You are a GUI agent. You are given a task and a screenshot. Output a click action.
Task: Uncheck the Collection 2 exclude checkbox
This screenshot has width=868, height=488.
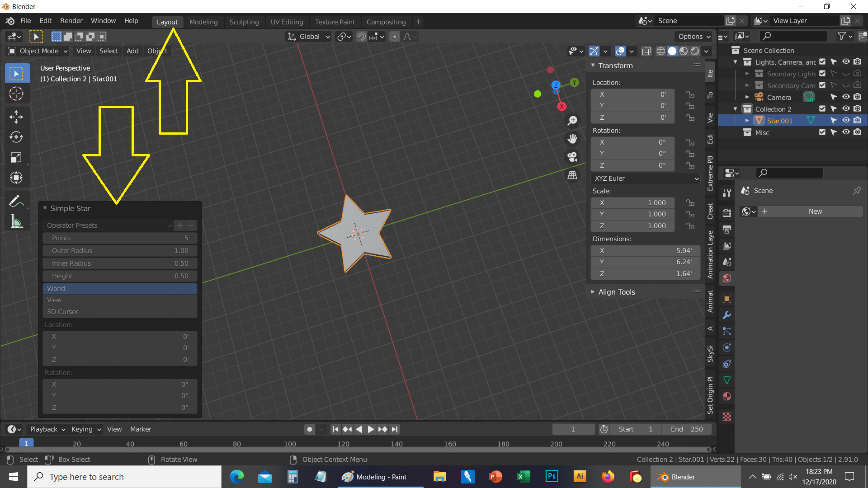822,109
